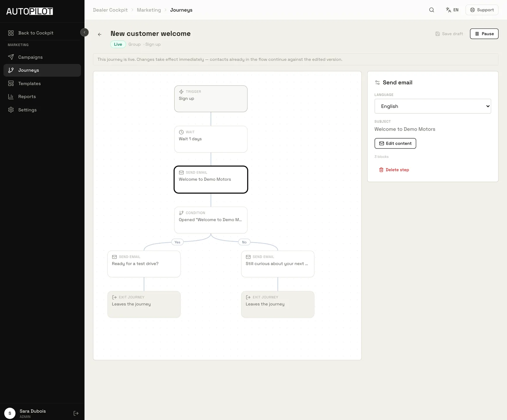Click the Campaigns paper plane icon
The width and height of the screenshot is (507, 420).
(11, 57)
